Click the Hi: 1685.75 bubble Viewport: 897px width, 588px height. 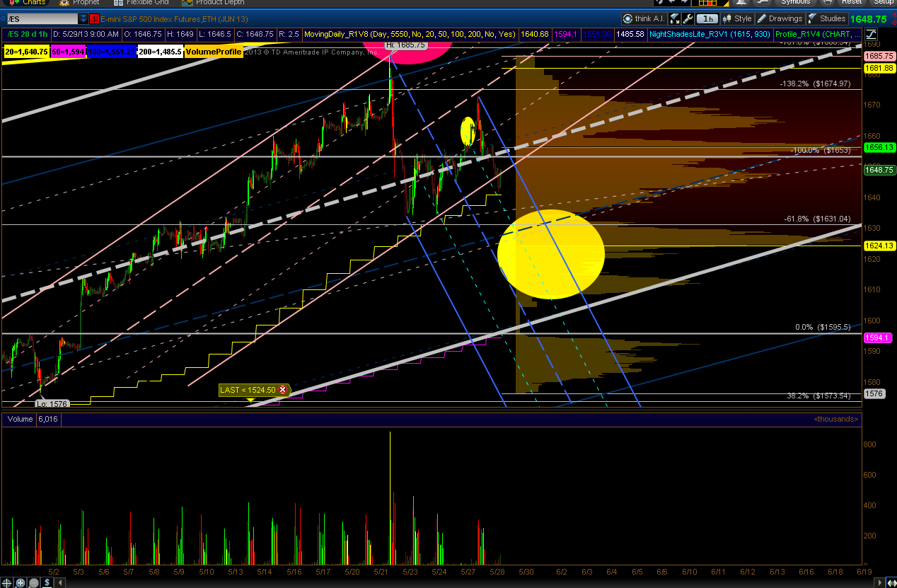pos(406,45)
